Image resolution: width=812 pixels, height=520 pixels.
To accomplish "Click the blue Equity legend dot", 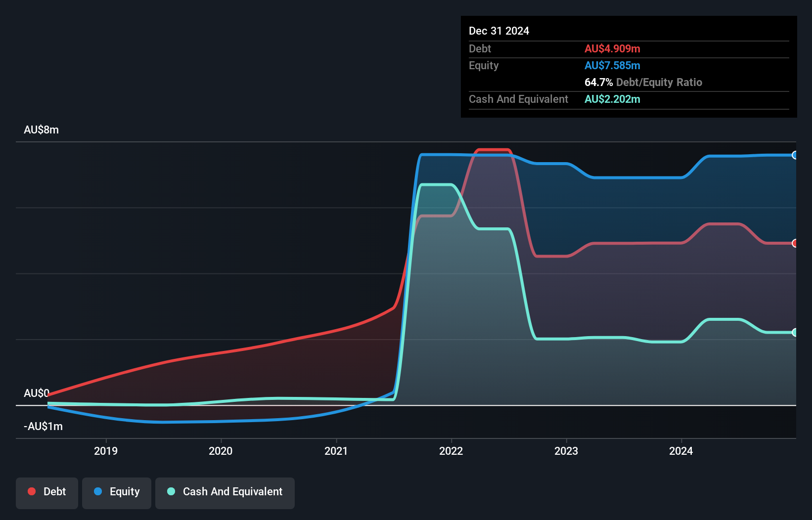I will click(98, 491).
